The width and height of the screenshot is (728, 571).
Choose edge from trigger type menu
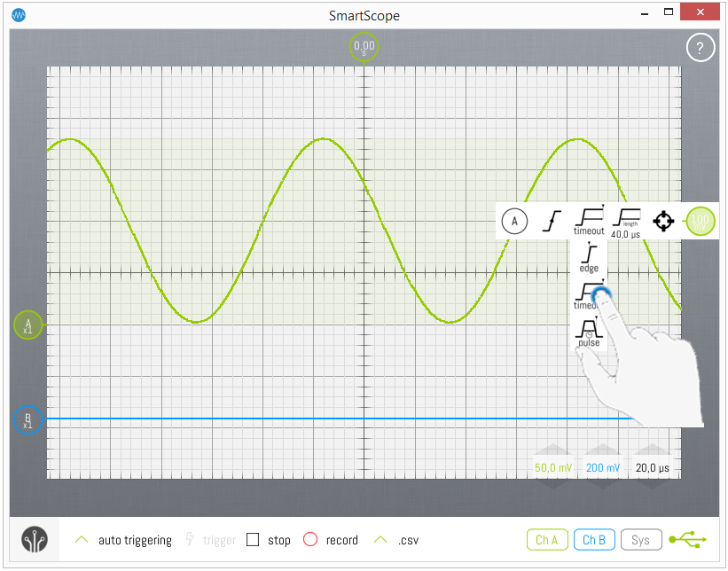click(x=589, y=257)
